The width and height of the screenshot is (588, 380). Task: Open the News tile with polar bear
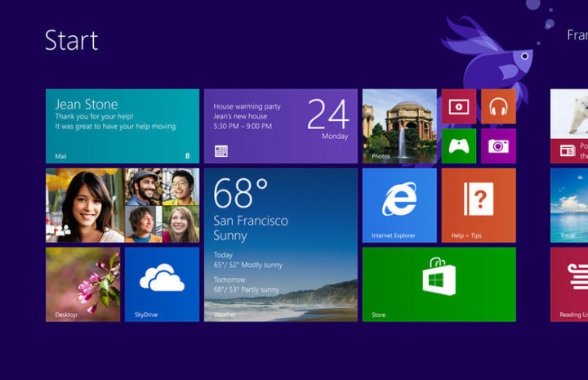(570, 126)
